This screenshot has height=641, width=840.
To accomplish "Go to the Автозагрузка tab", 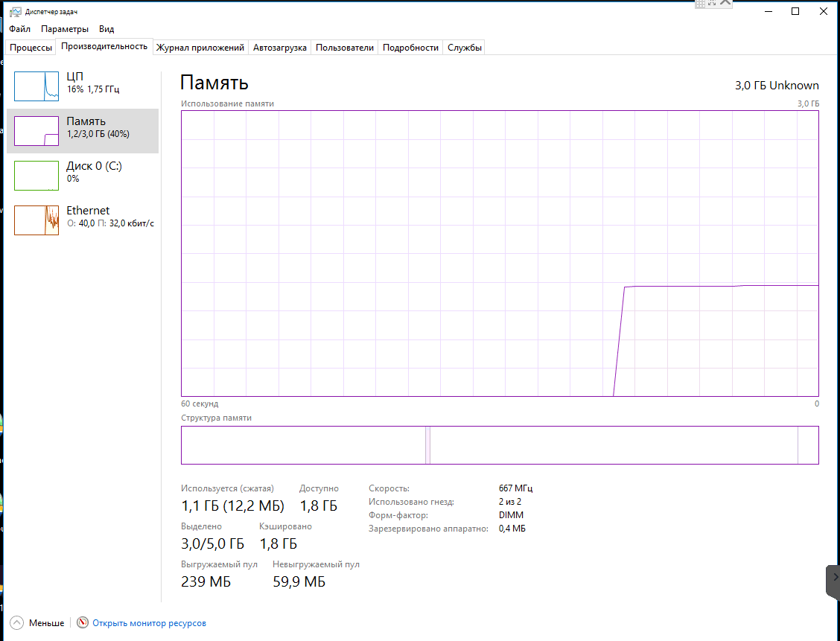I will 279,48.
